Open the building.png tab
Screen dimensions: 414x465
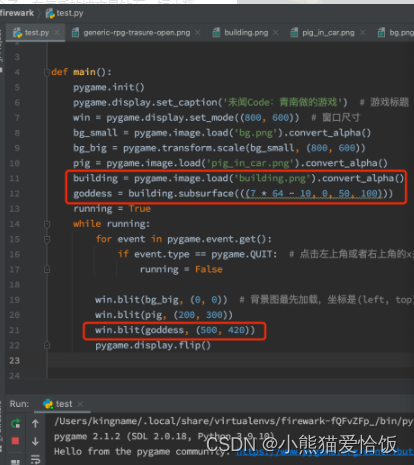[x=246, y=33]
